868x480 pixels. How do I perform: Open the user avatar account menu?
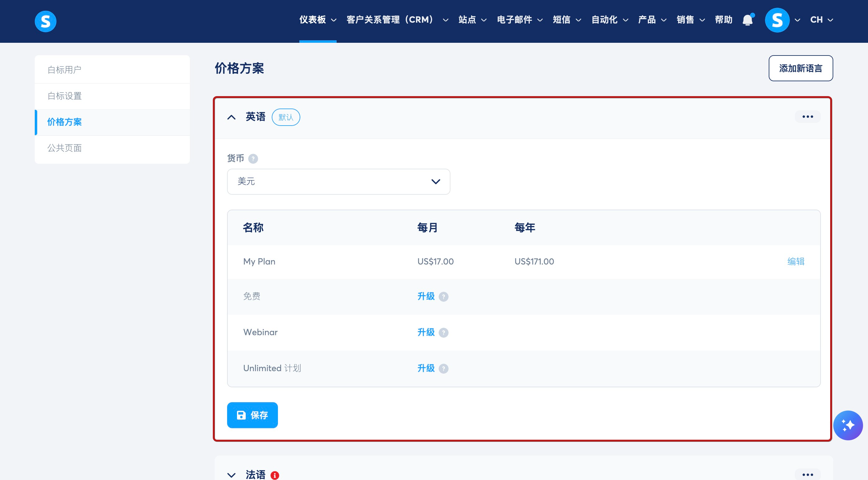pos(777,20)
